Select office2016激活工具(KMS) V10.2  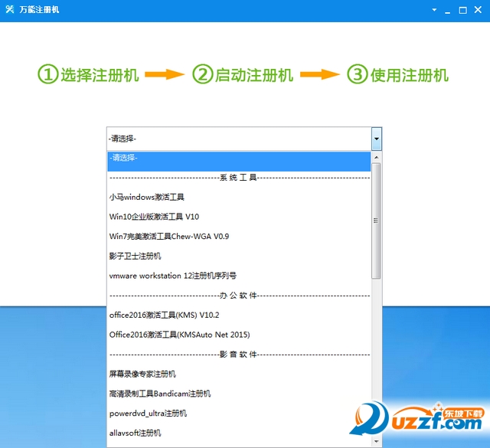click(x=239, y=316)
